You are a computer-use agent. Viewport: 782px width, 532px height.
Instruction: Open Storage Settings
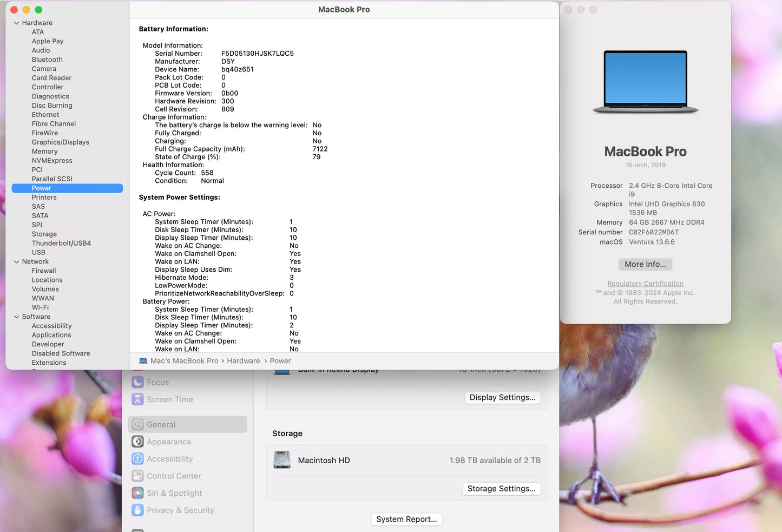pyautogui.click(x=501, y=489)
